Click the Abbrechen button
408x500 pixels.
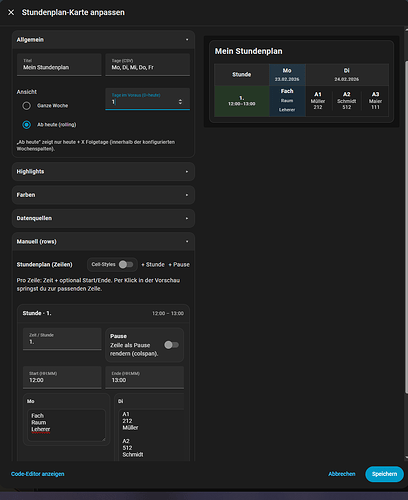click(x=342, y=474)
